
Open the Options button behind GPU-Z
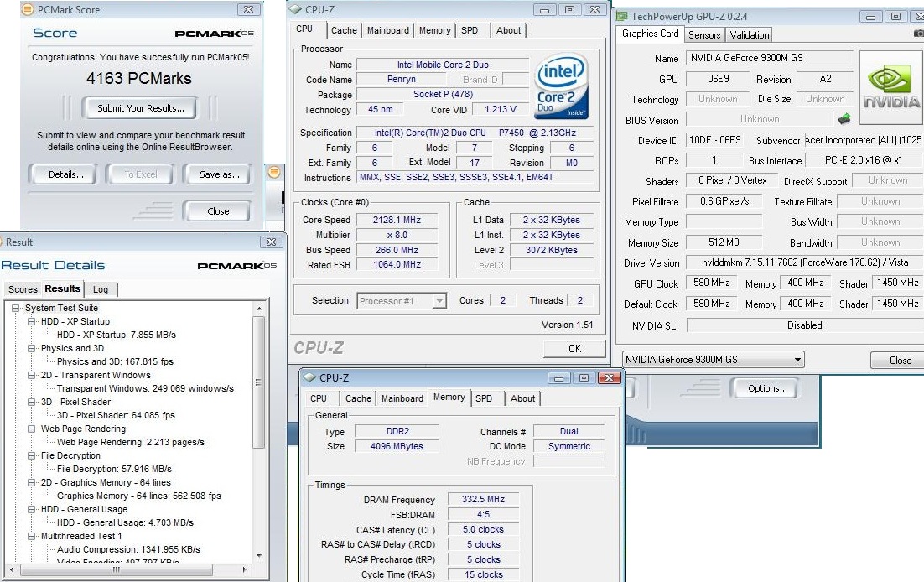click(767, 388)
